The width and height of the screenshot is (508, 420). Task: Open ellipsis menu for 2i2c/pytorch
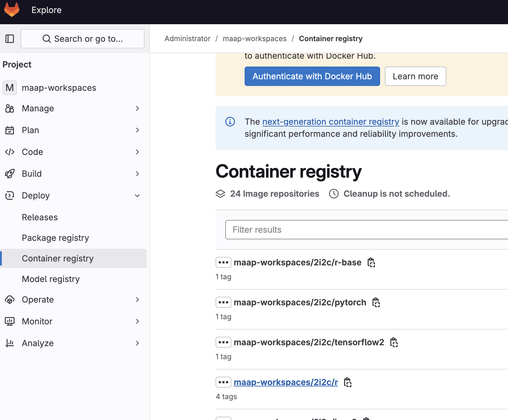click(x=223, y=302)
